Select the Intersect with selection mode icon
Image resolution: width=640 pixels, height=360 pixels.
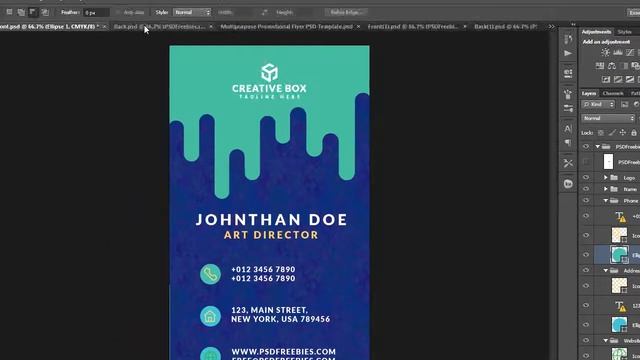point(45,12)
